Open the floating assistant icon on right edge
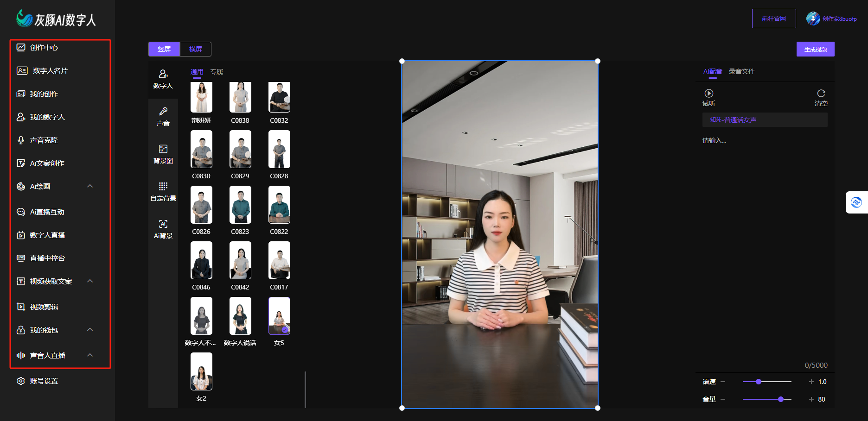Viewport: 868px width, 421px height. click(856, 202)
